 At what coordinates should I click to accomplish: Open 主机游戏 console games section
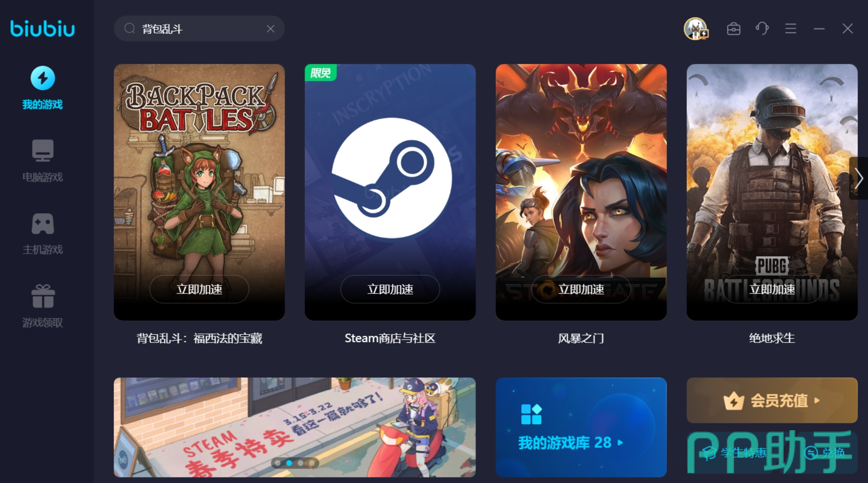click(x=43, y=233)
